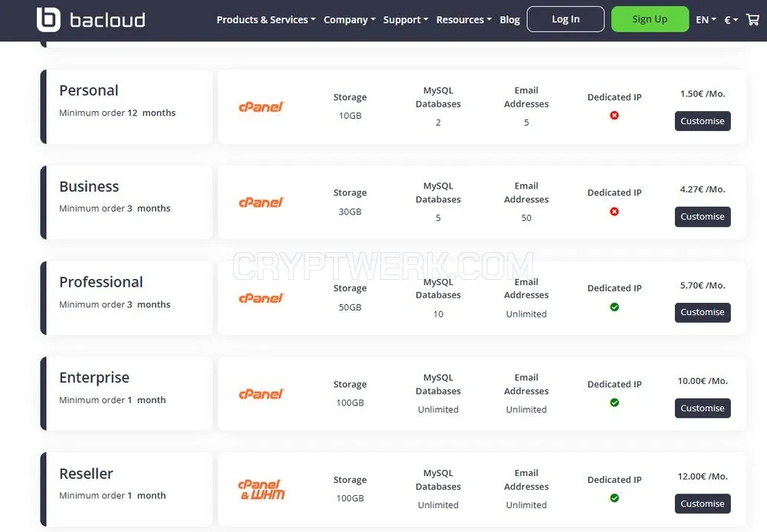Customise the Reseller plan
767x532 pixels.
703,504
